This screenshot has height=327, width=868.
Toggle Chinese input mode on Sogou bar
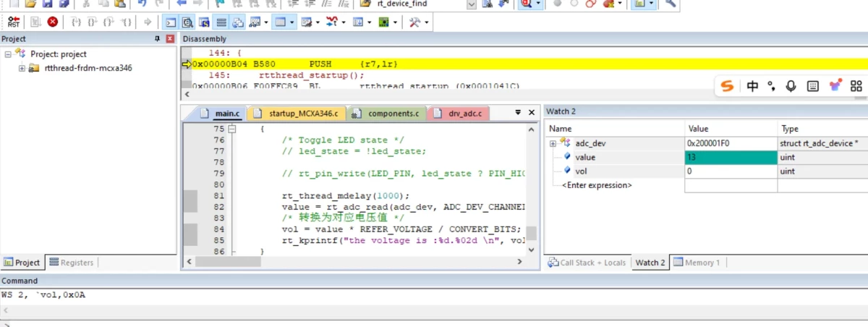click(x=752, y=86)
